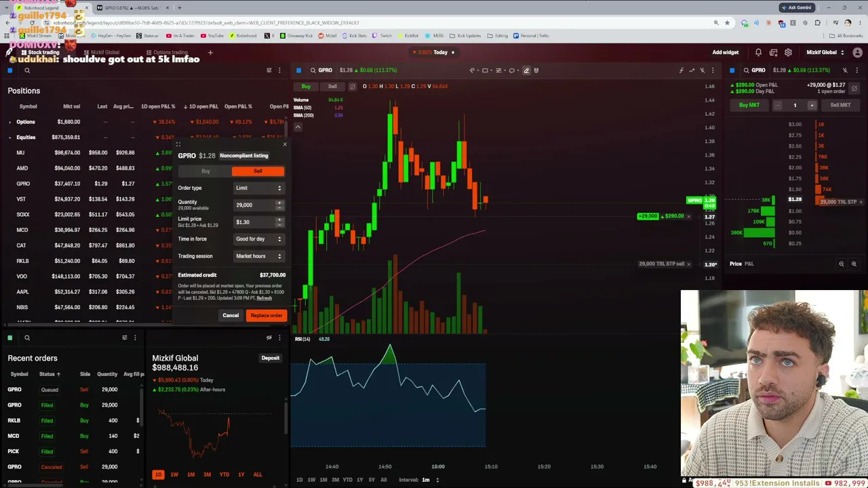Set main chart range to 5Y
This screenshot has width=868, height=488.
point(372,480)
